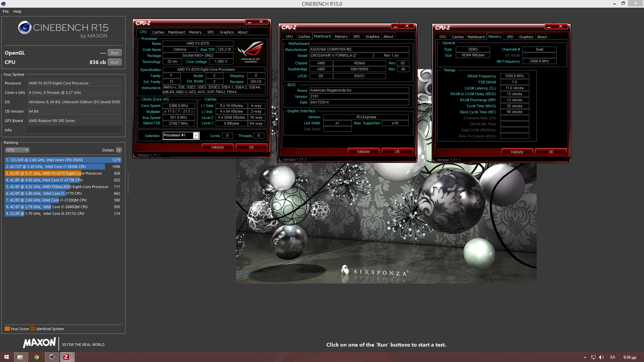Open Memory tab in first CPU-Z
Screen dimensions: 644x362
tap(195, 32)
